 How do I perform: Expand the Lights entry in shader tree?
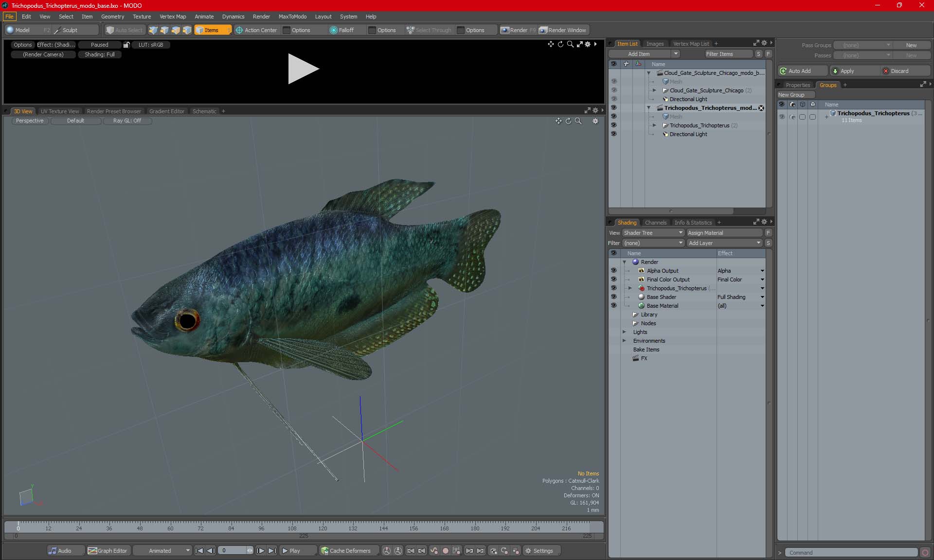pos(625,332)
